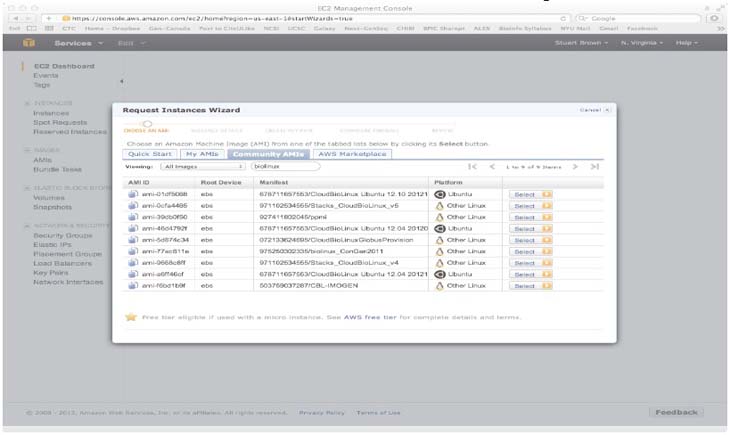
Task: Open Security Groups in the sidebar
Action: [63, 236]
